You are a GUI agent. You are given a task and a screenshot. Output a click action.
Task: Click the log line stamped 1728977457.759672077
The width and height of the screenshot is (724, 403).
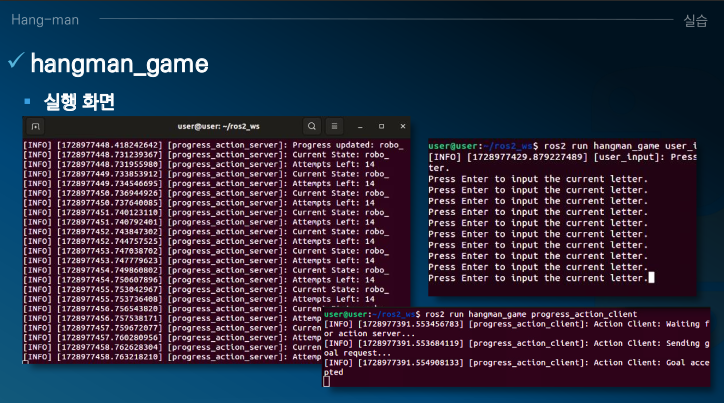172,328
